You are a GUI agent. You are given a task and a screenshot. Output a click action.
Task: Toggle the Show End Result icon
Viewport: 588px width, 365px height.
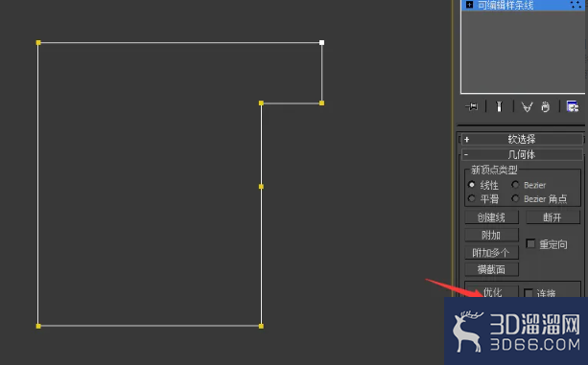click(x=499, y=106)
